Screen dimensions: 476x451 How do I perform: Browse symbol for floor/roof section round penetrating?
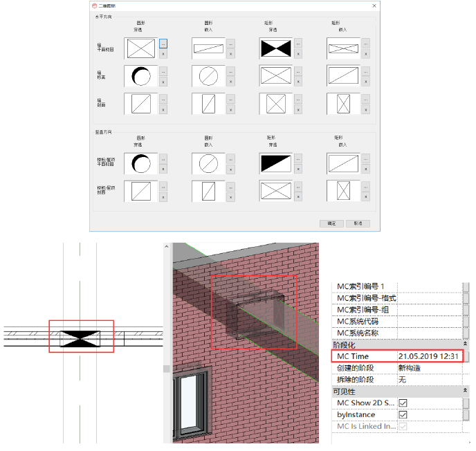point(163,187)
